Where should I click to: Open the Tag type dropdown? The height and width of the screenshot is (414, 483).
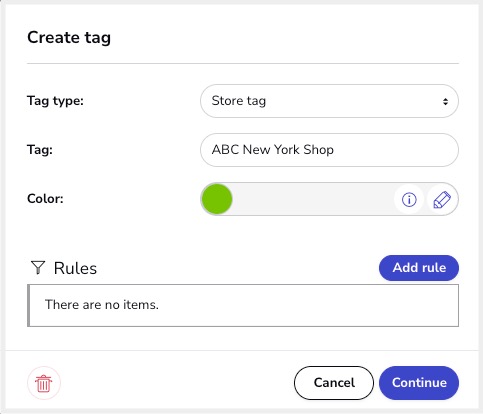click(329, 101)
